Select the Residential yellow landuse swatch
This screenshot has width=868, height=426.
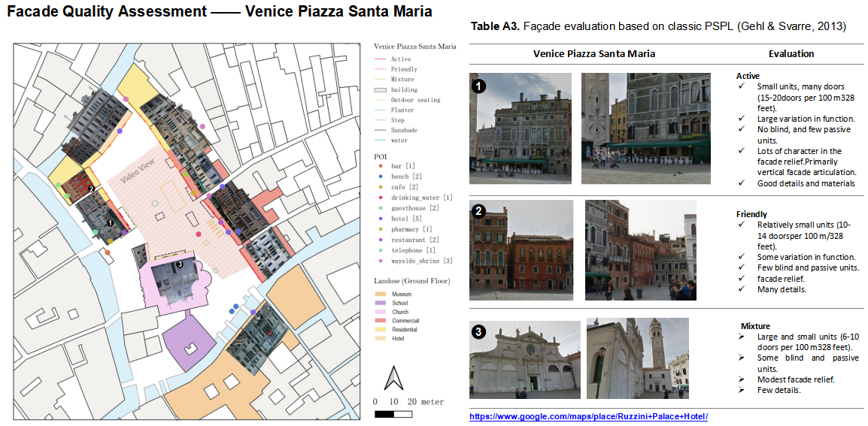pyautogui.click(x=381, y=330)
